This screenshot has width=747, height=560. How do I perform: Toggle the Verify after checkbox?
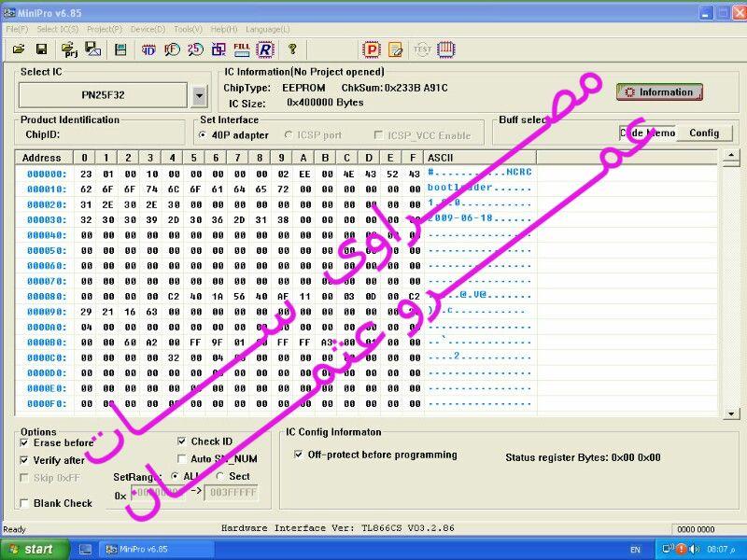click(24, 460)
